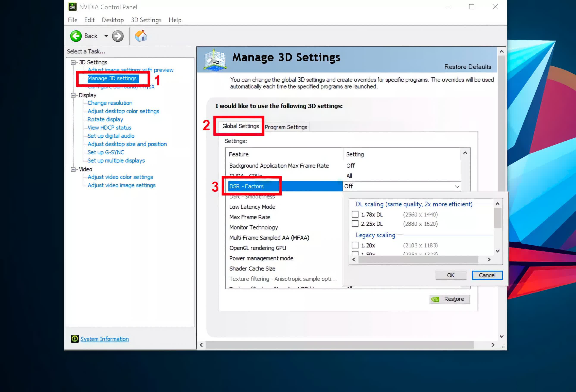Open Adjust desktop color settings
576x392 pixels.
tap(124, 111)
